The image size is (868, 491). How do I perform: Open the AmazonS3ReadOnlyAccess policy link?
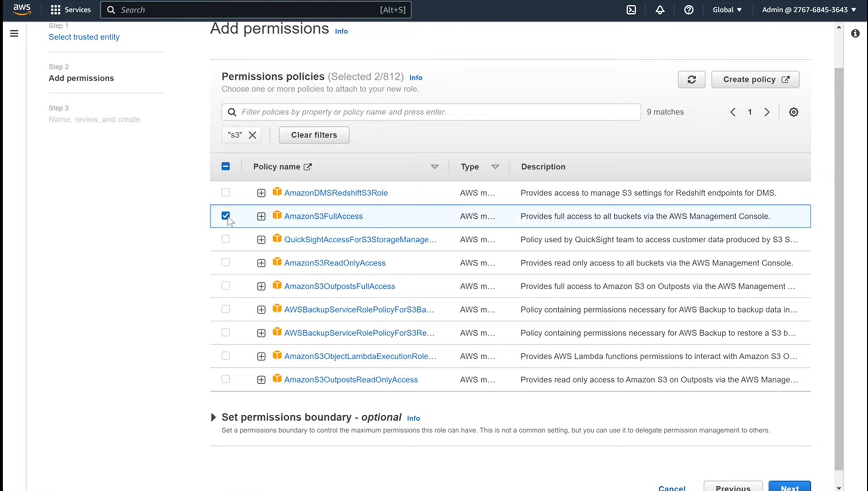pyautogui.click(x=335, y=263)
